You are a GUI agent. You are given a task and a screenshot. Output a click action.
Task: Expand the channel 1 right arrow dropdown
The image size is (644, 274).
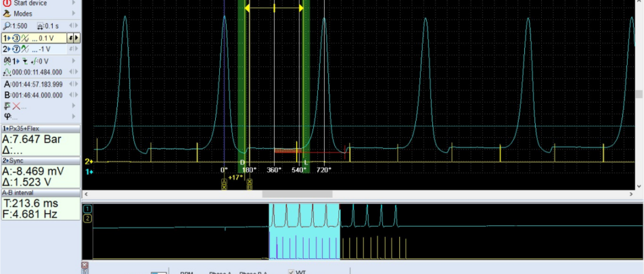coord(76,38)
